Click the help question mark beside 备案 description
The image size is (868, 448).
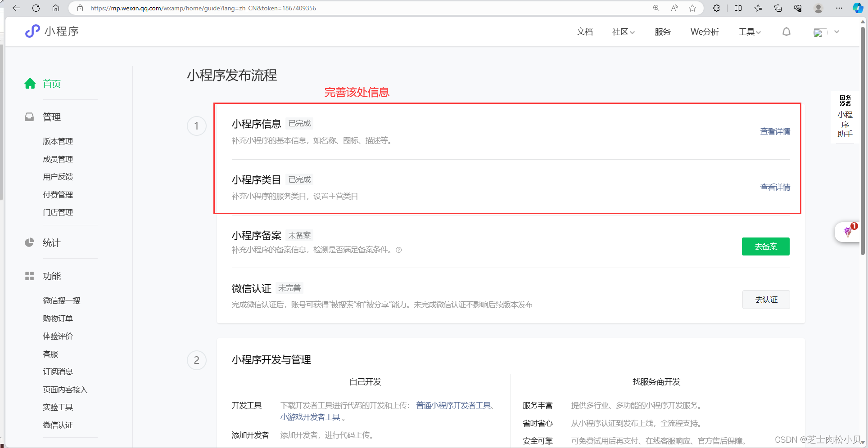pyautogui.click(x=398, y=250)
